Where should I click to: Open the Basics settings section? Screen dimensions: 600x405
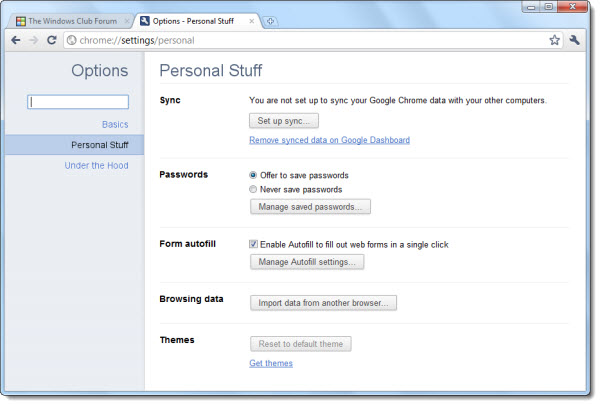coord(115,124)
